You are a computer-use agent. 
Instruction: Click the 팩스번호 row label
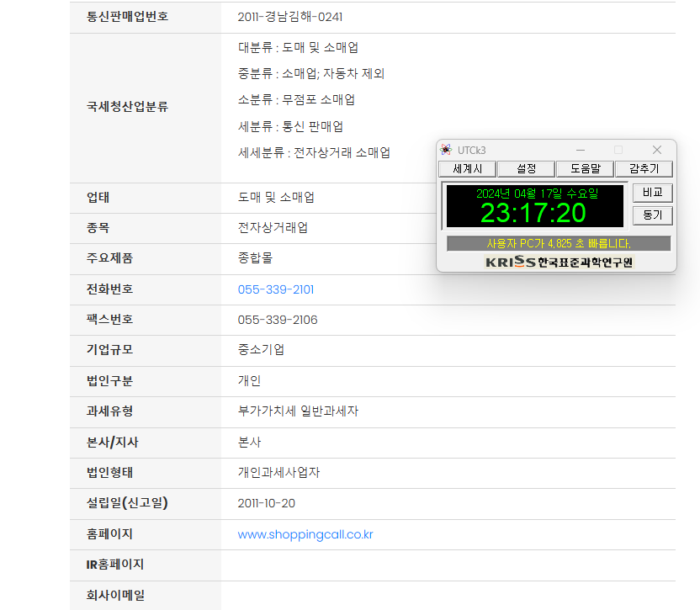coord(110,320)
